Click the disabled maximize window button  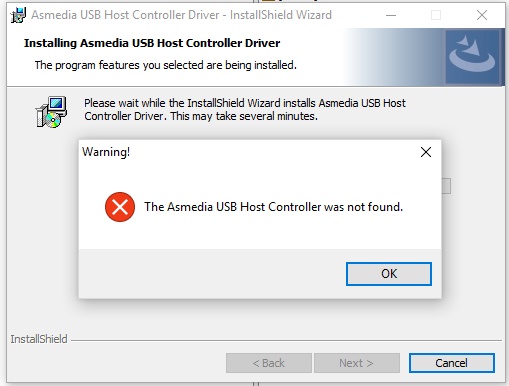(x=436, y=15)
